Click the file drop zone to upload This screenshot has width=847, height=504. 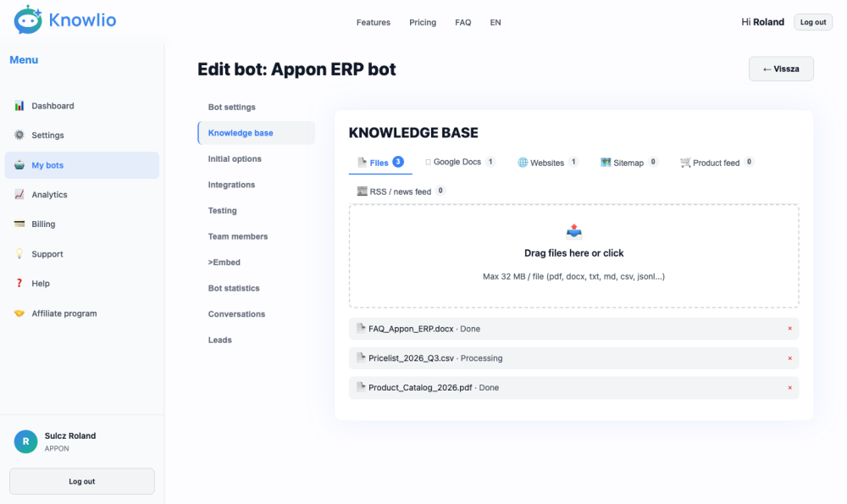(x=573, y=256)
